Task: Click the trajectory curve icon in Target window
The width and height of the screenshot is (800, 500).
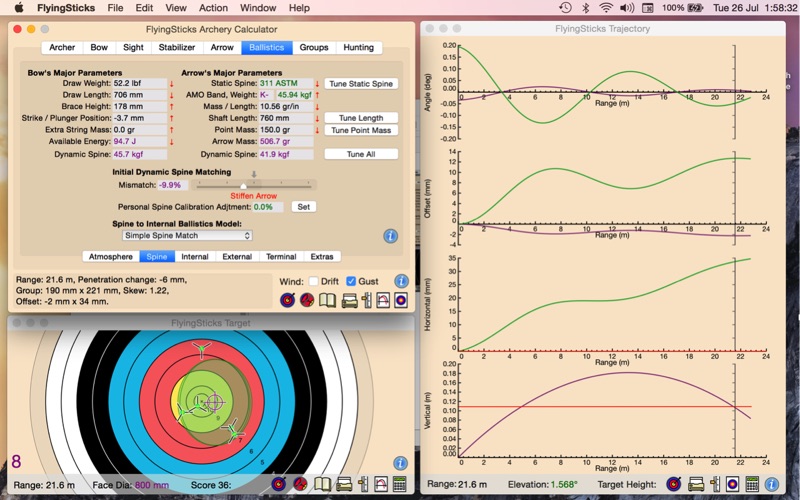Action: click(381, 484)
